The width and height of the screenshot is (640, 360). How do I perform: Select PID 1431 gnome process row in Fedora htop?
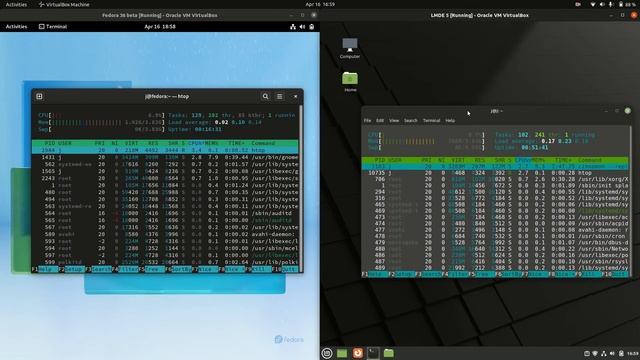[x=165, y=157]
